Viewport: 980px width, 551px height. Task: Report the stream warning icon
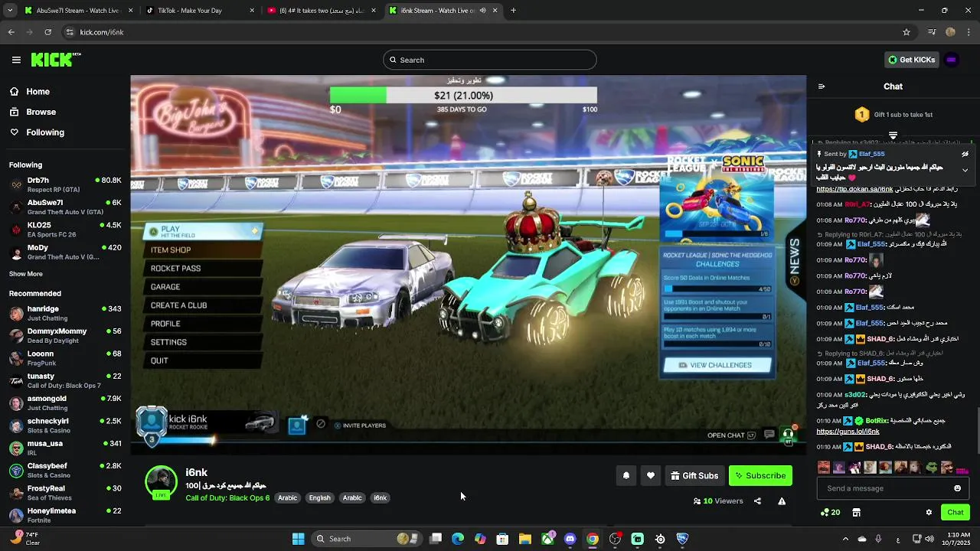pyautogui.click(x=782, y=501)
